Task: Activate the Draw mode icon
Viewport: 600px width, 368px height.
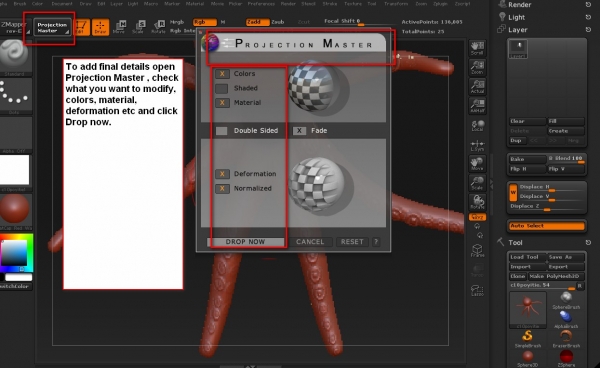Action: tap(100, 27)
